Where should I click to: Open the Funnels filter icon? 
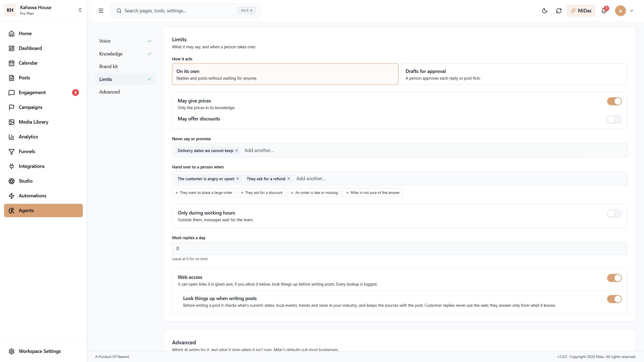click(11, 152)
